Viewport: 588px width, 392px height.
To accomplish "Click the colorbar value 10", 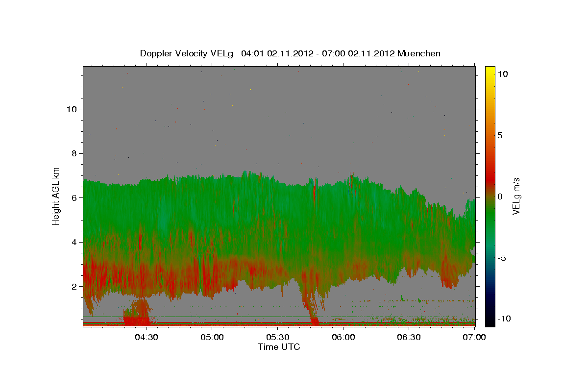I will coord(503,74).
